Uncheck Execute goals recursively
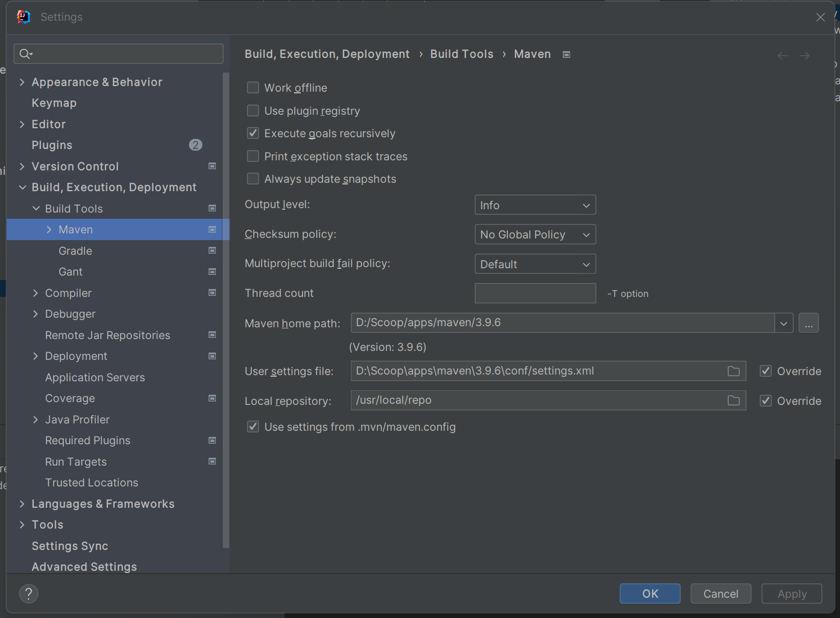The image size is (840, 618). tap(253, 133)
